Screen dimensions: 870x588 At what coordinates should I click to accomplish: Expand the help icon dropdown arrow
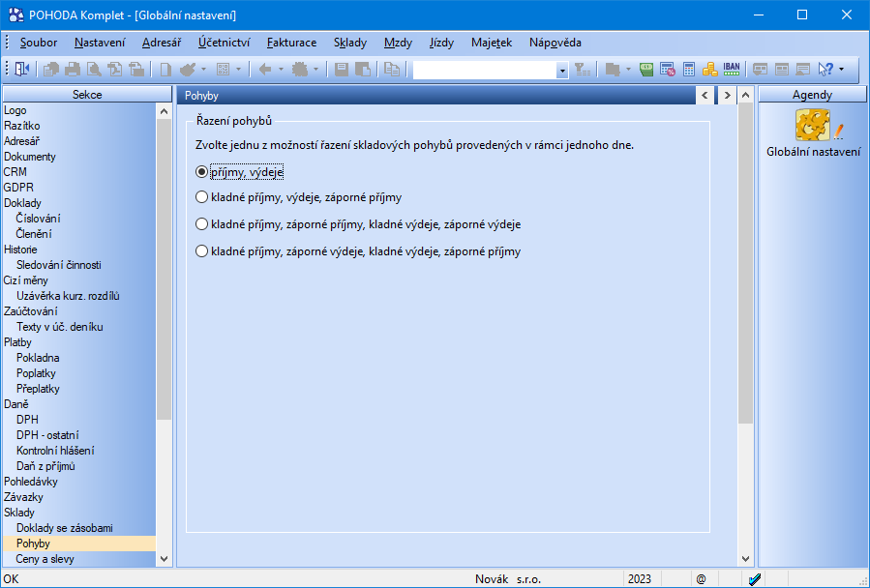[x=841, y=70]
